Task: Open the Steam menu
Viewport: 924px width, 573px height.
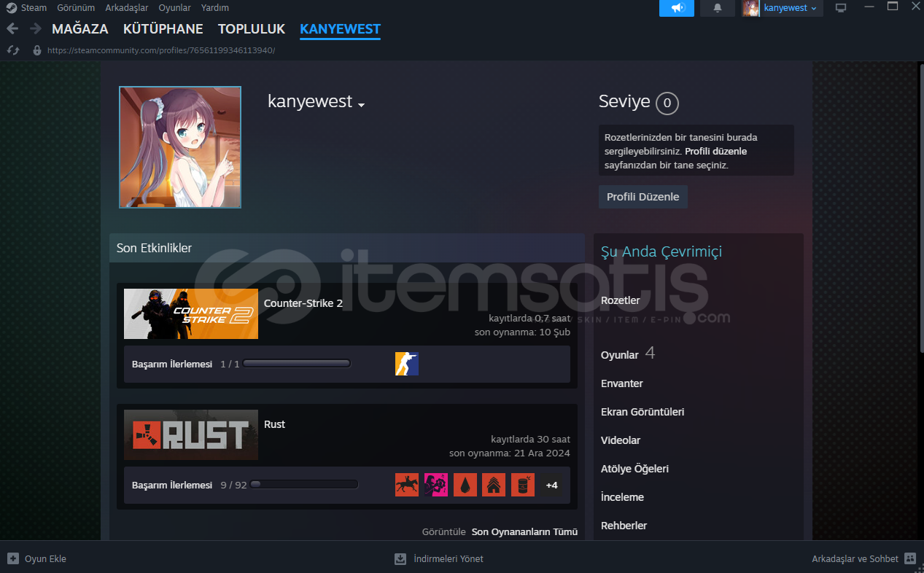Action: pos(34,8)
